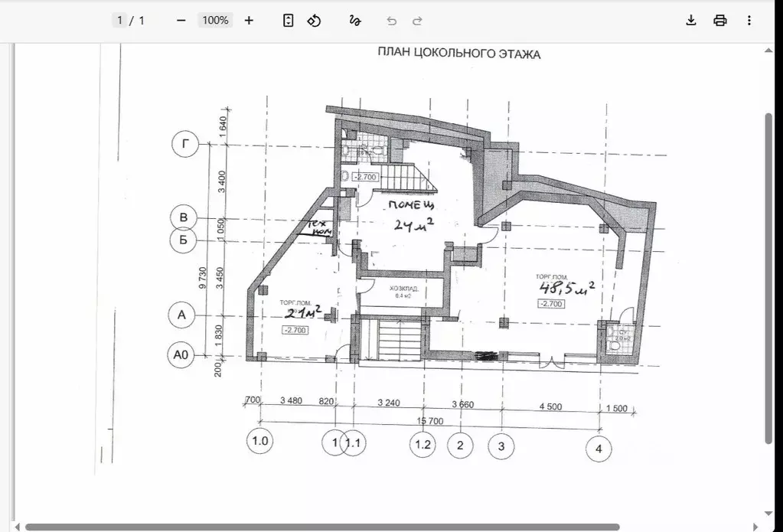The image size is (783, 532).
Task: Click the scroll up arrow
Action: coord(768,51)
